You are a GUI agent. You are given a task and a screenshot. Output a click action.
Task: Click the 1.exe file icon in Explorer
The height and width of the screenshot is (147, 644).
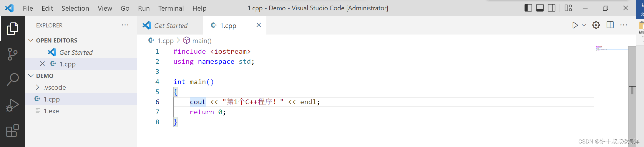tap(38, 111)
